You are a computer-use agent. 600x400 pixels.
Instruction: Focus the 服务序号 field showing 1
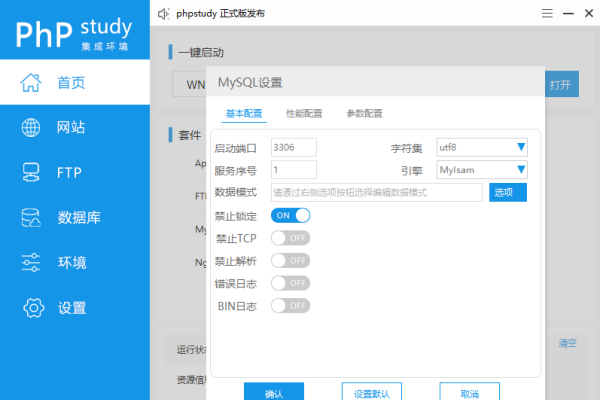pyautogui.click(x=293, y=170)
